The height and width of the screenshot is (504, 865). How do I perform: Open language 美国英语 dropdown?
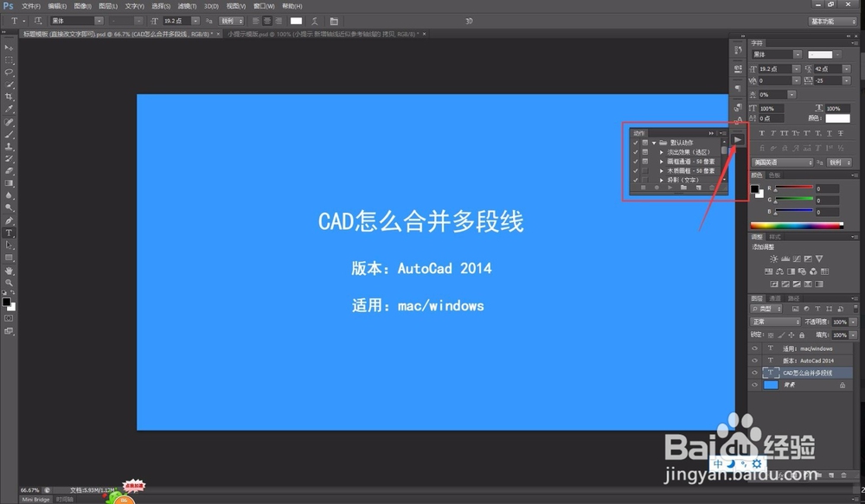tap(782, 163)
